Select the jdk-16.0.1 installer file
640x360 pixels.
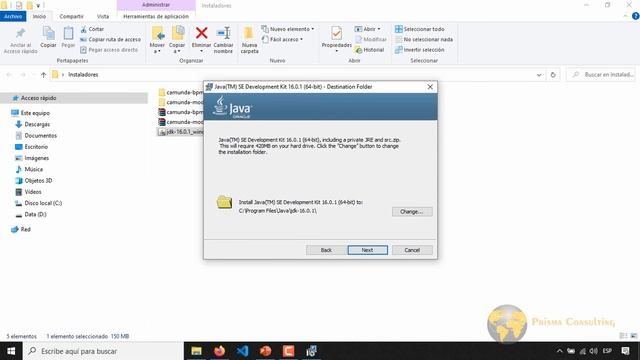point(180,132)
